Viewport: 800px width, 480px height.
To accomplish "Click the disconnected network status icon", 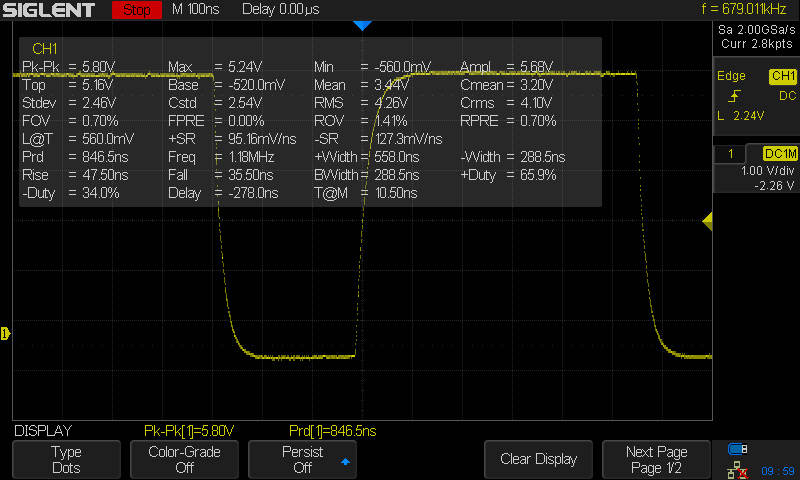I will point(738,468).
